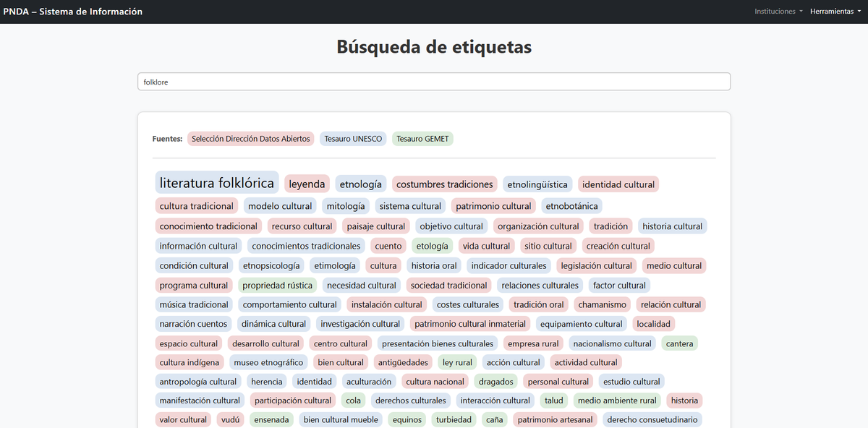Pick the paisaje cultural tag
This screenshot has width=868, height=428.
[x=376, y=226]
